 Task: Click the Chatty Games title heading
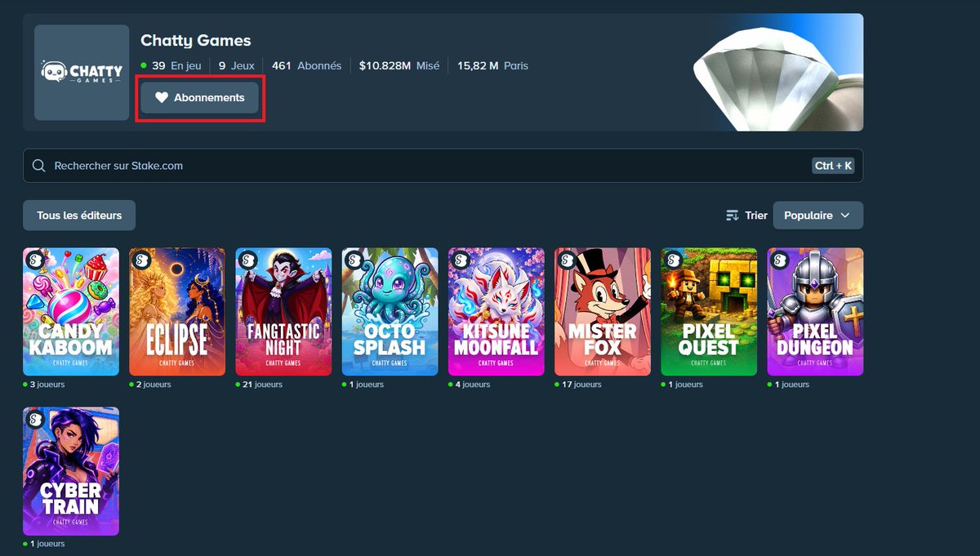pyautogui.click(x=196, y=40)
